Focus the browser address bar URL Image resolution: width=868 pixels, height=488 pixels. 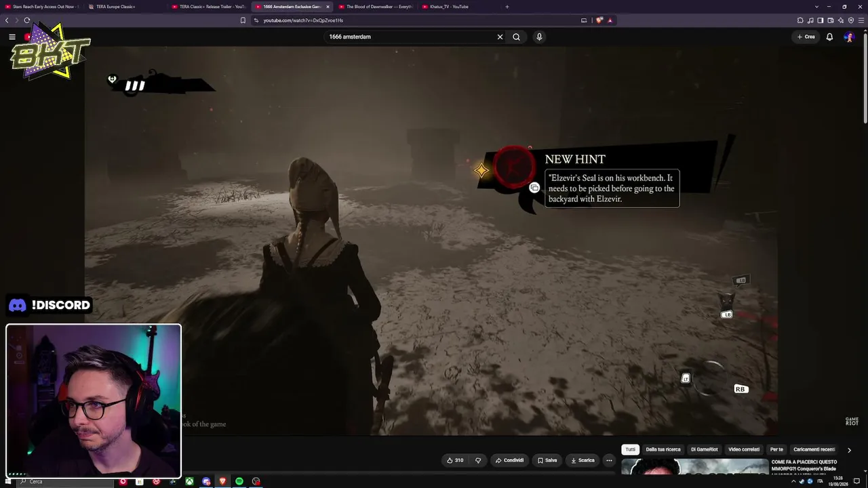pos(303,20)
